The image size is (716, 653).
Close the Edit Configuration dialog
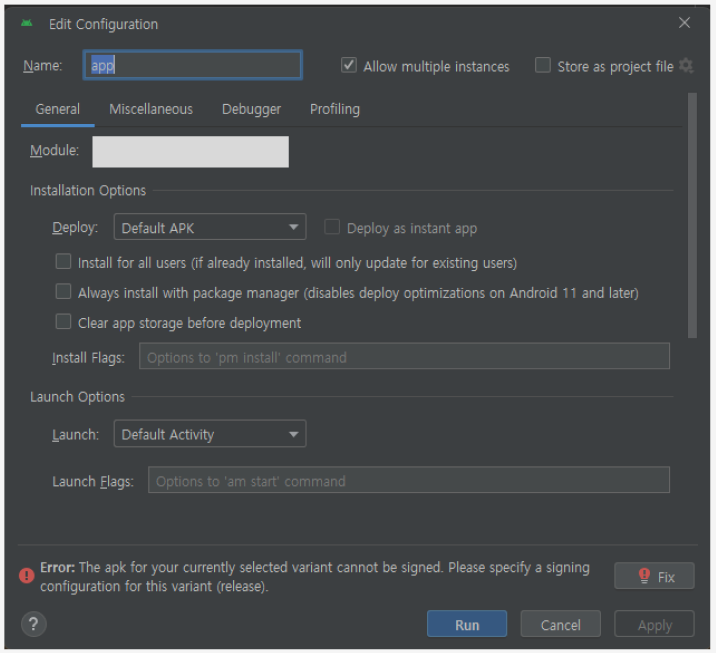pos(684,22)
